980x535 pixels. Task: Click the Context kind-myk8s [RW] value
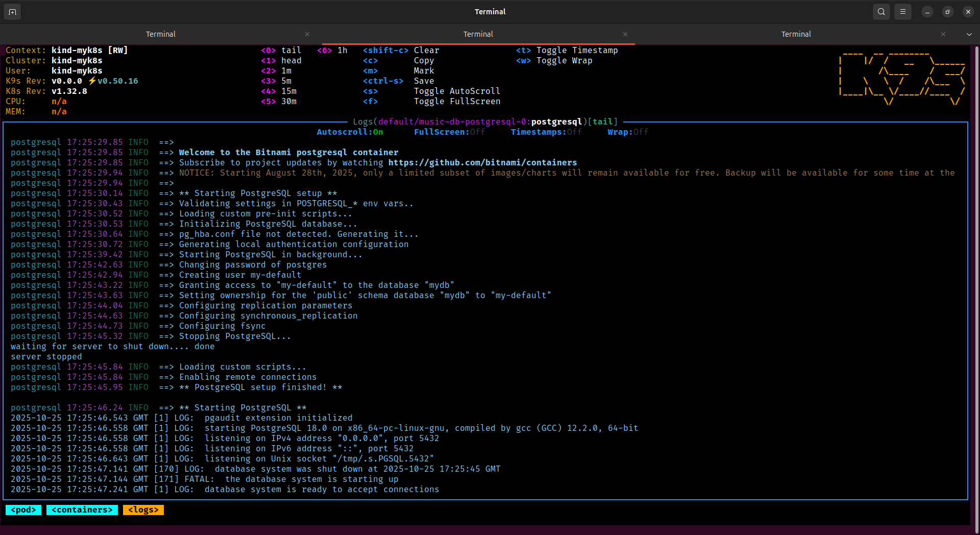tap(89, 51)
